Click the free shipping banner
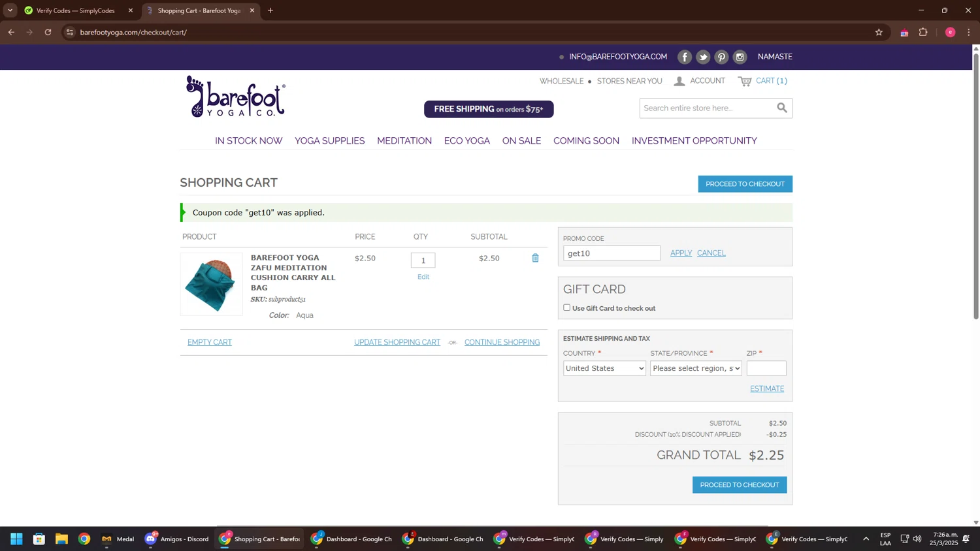Viewport: 980px width, 551px height. click(x=489, y=109)
